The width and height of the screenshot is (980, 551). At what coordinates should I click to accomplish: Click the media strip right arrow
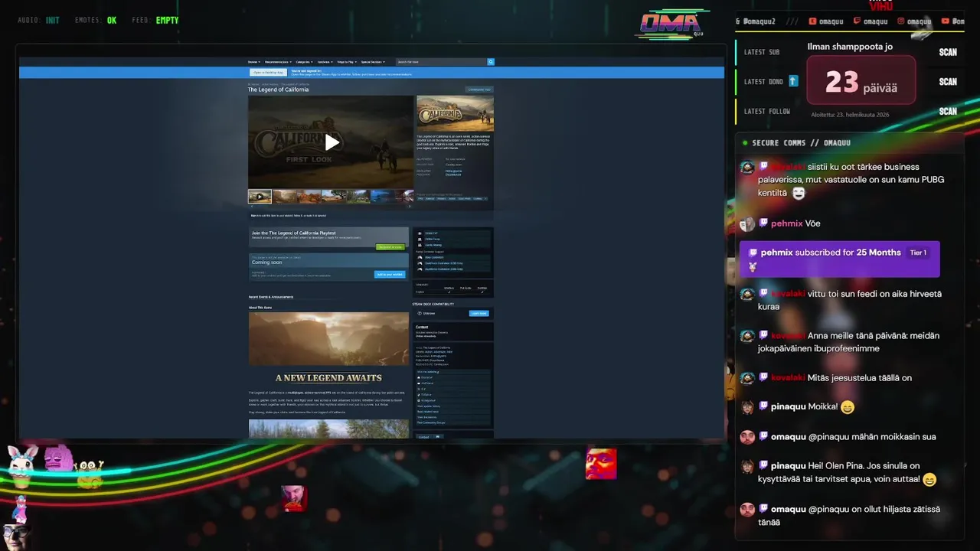click(410, 207)
